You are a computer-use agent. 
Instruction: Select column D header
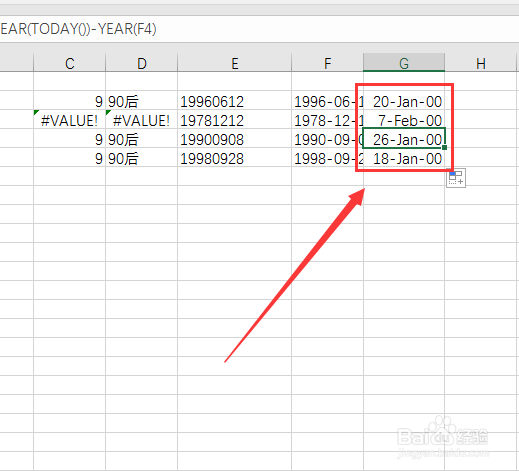coord(142,63)
